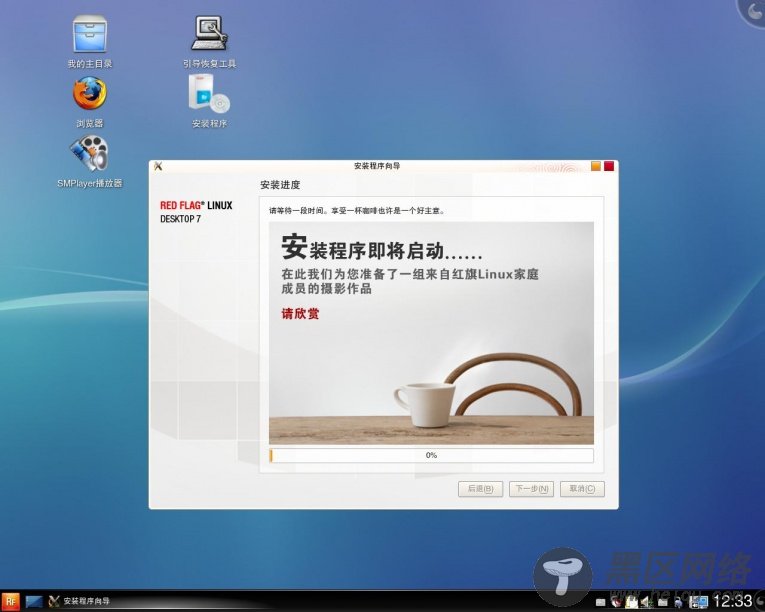Click the 请欣赏 red text in slideshow
This screenshot has height=612, width=765.
point(300,313)
